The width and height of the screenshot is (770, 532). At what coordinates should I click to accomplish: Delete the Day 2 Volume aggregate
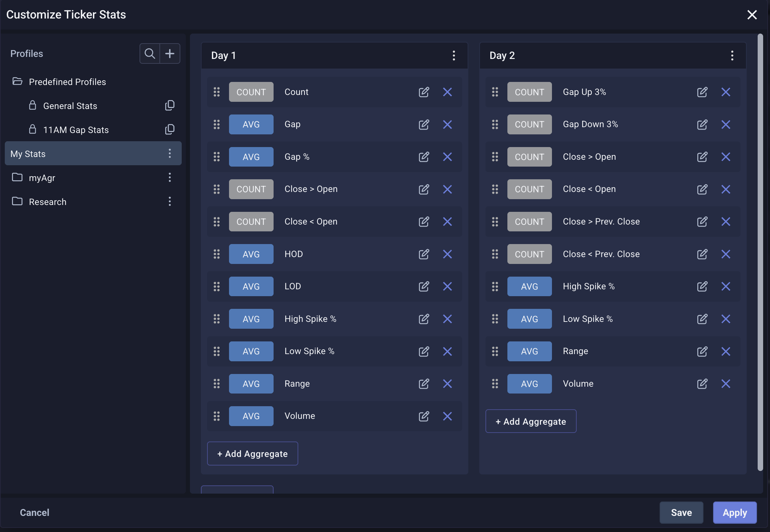(726, 384)
